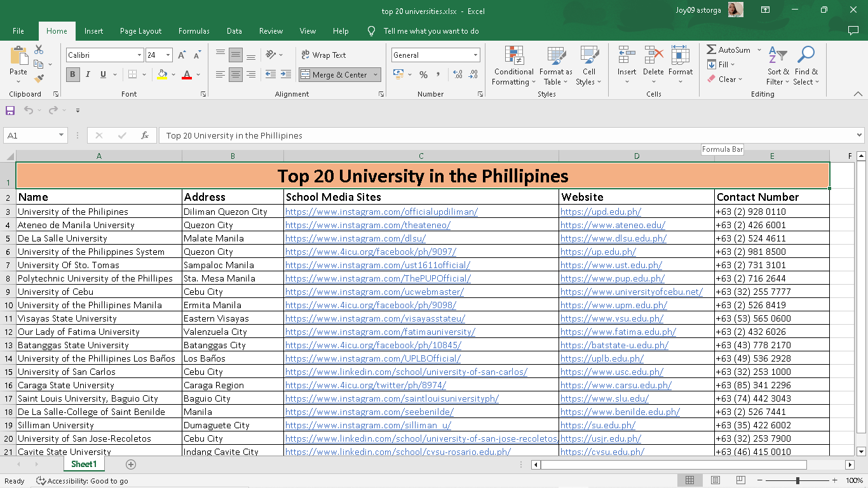Open the Merge & Center dropdown arrow
This screenshot has width=868, height=488.
click(376, 75)
